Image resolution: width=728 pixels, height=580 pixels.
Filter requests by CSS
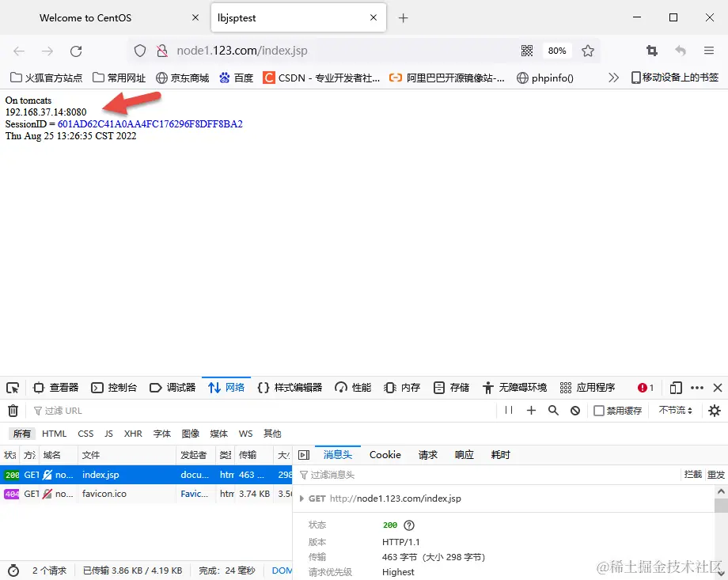(x=85, y=434)
